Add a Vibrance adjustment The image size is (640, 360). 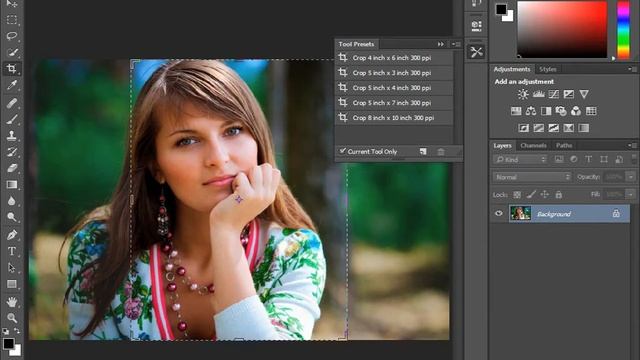(584, 94)
